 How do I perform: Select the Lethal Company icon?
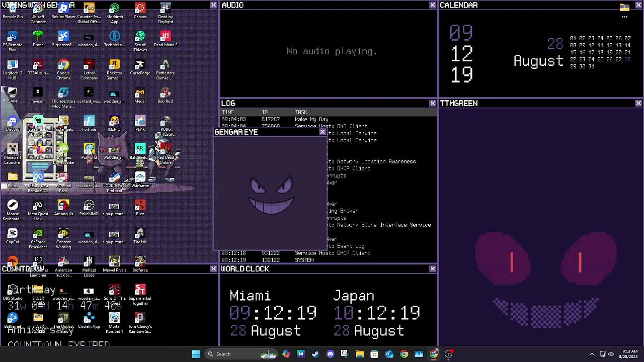(x=89, y=70)
